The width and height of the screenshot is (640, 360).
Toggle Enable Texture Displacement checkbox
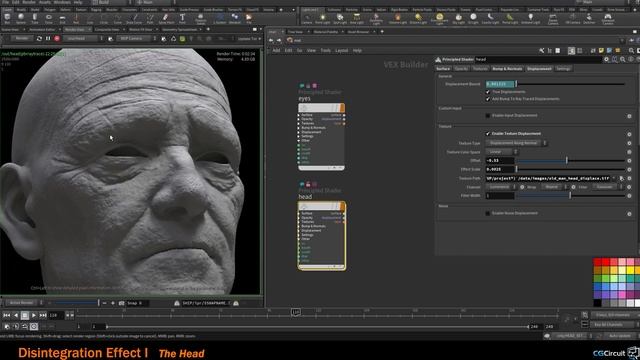coord(488,133)
